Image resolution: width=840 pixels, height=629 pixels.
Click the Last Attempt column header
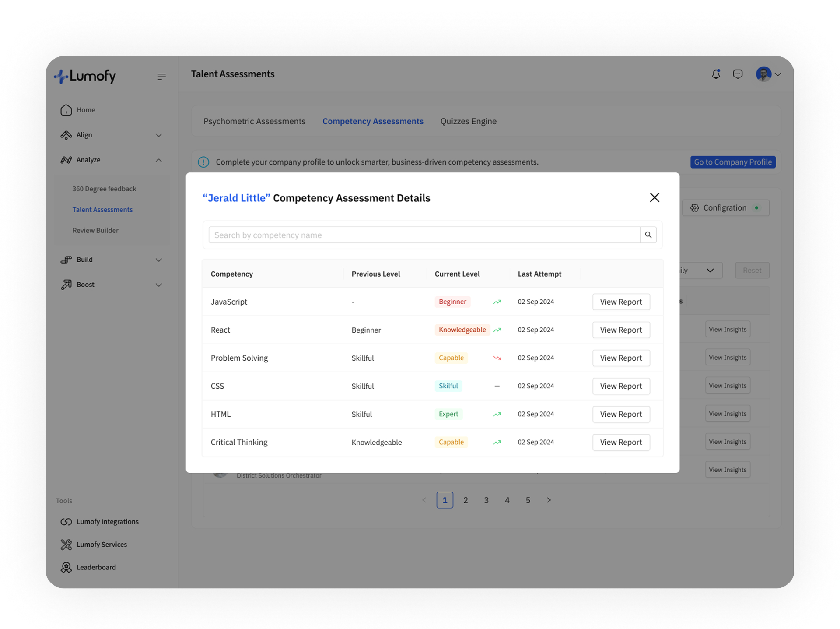pos(539,274)
